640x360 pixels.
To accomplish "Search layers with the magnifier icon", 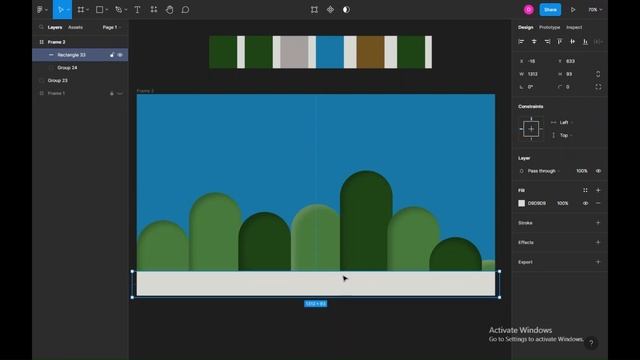I will tap(41, 27).
